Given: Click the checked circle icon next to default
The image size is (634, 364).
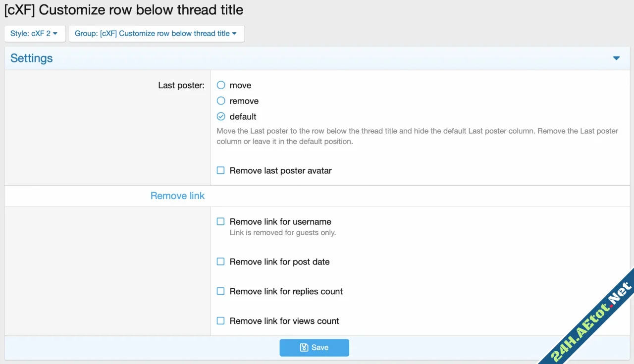Looking at the screenshot, I should click(x=220, y=116).
